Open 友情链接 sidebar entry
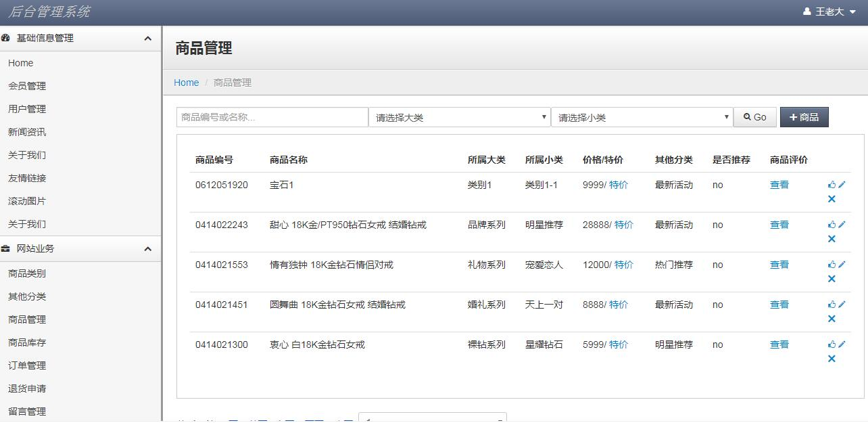 point(27,178)
